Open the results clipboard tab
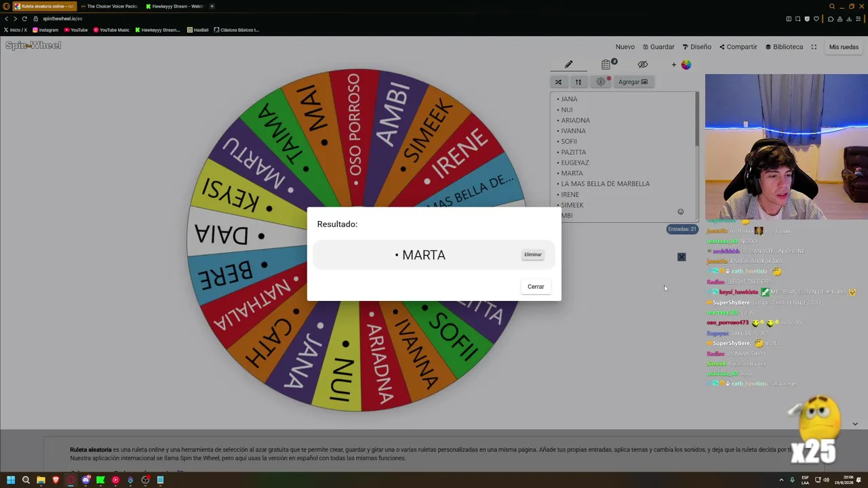868x488 pixels. (x=606, y=64)
